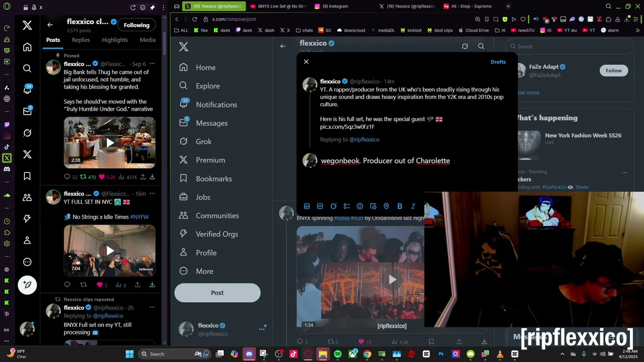
Task: Insert a GIF in compose toolbar
Action: (320, 206)
